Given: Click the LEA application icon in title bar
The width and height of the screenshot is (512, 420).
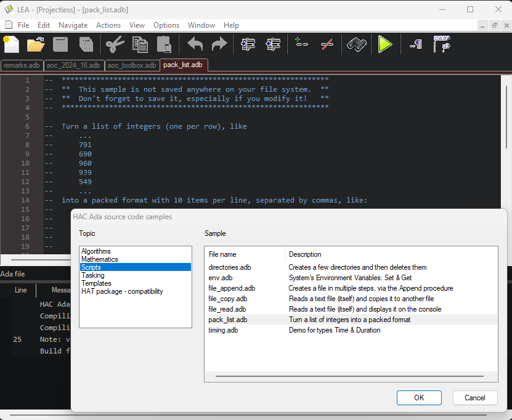Looking at the screenshot, I should (x=9, y=9).
